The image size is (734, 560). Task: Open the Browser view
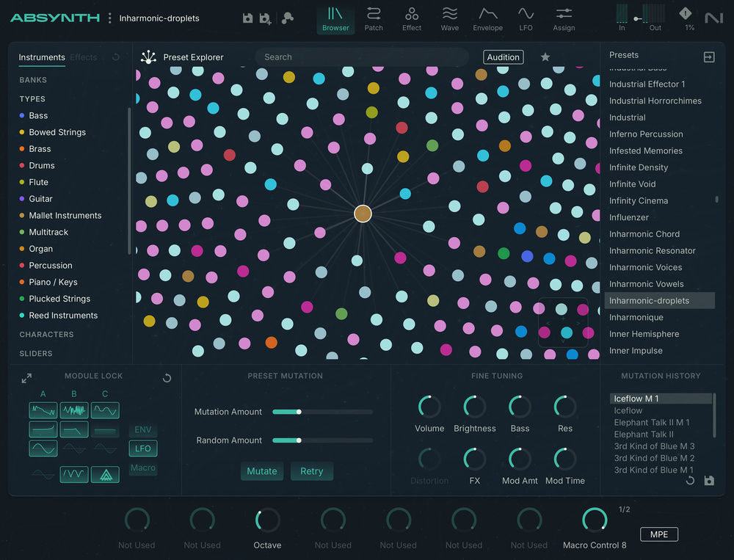pyautogui.click(x=335, y=19)
